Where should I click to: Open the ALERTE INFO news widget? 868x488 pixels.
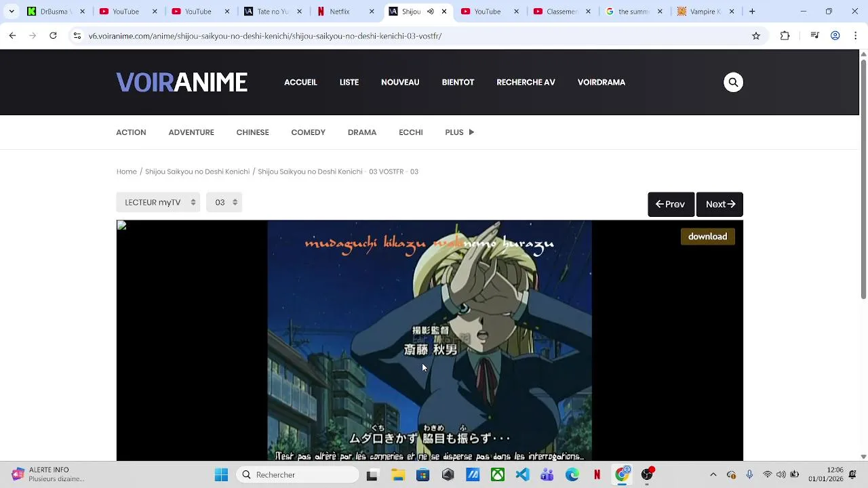tap(47, 474)
